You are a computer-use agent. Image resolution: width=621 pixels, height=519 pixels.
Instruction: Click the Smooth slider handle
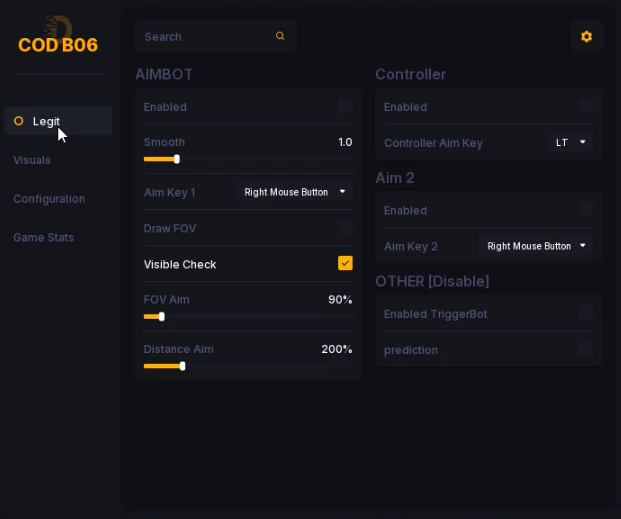coord(177,159)
